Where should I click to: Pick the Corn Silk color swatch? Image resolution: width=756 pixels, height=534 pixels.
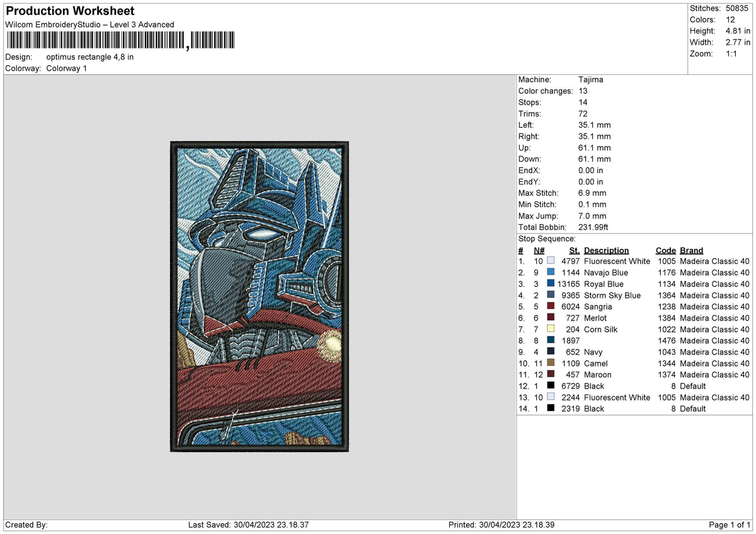point(551,329)
